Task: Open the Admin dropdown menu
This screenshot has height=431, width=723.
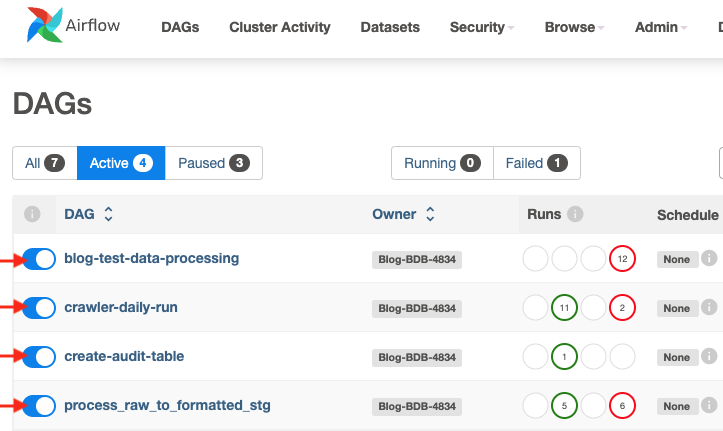Action: 660,27
